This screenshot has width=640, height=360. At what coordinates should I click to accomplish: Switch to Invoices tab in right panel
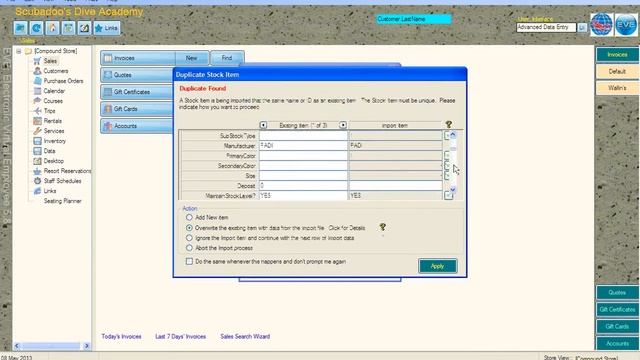coord(617,55)
